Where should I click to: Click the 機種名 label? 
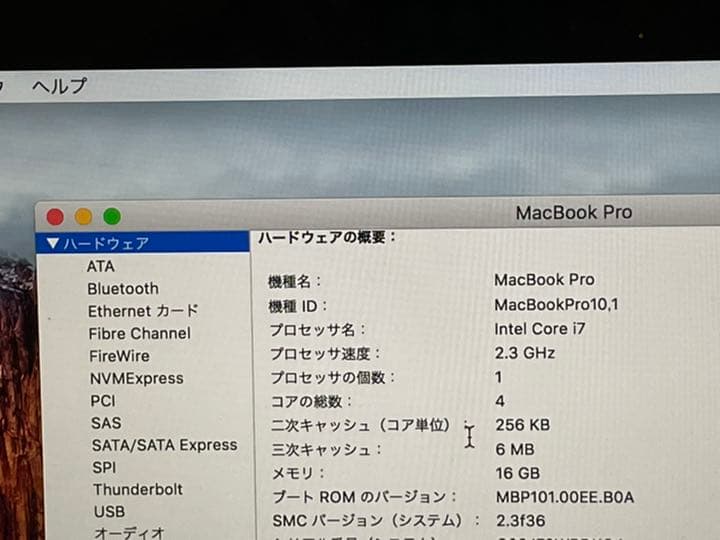(x=294, y=281)
